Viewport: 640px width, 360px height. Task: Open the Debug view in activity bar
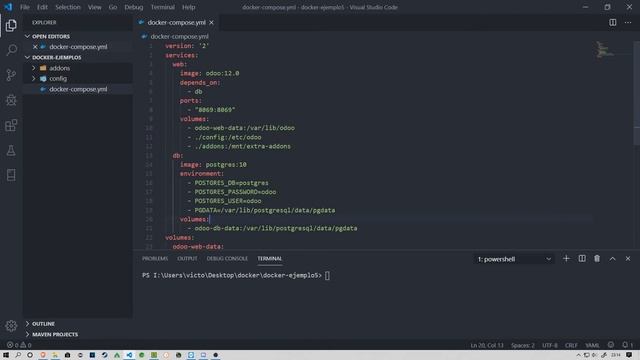pyautogui.click(x=11, y=100)
